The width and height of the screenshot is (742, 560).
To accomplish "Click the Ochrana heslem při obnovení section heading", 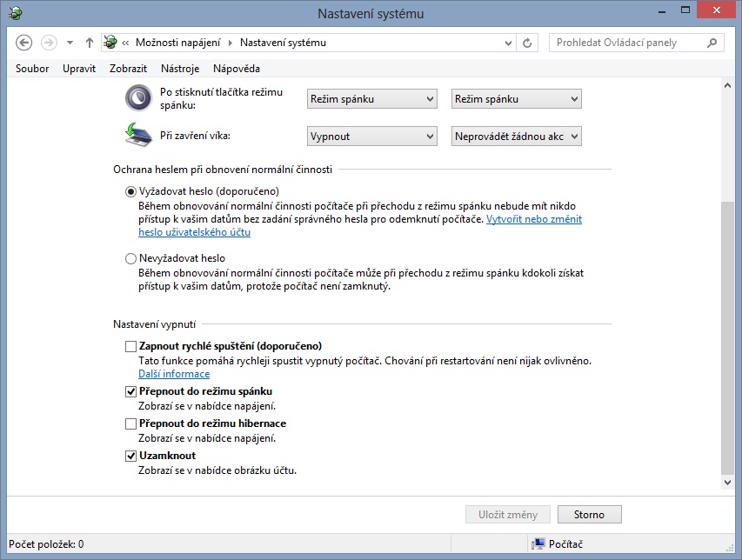I will click(x=223, y=170).
